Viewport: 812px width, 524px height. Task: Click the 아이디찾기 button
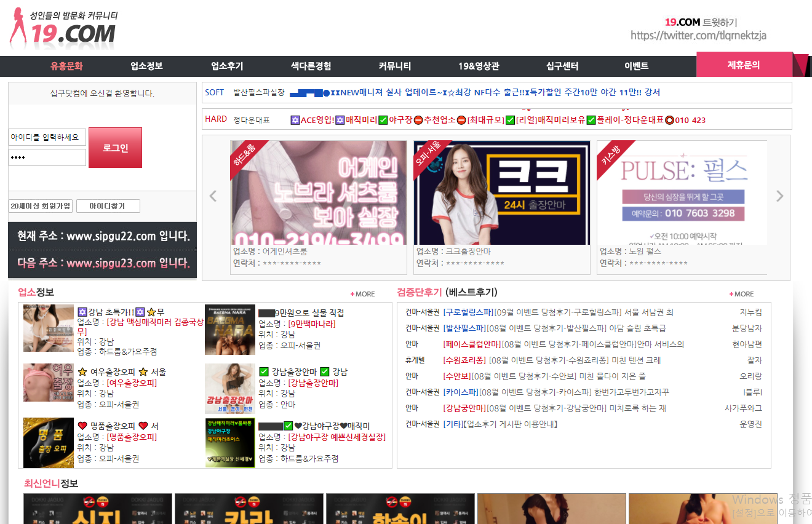coord(108,207)
